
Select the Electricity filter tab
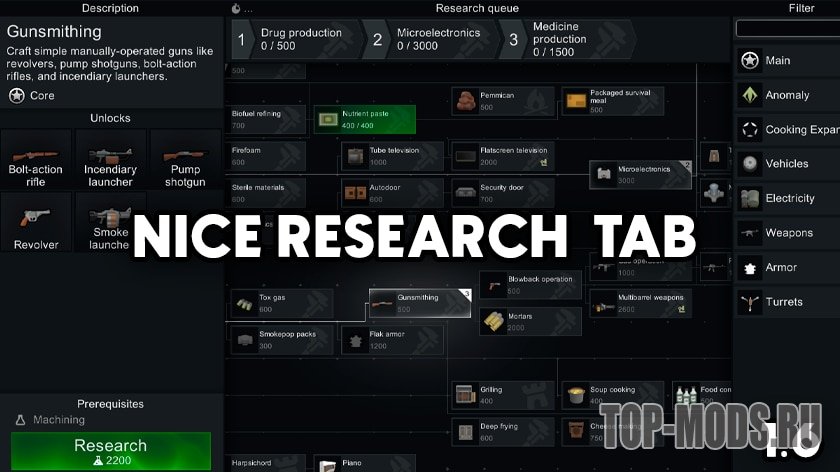[788, 198]
